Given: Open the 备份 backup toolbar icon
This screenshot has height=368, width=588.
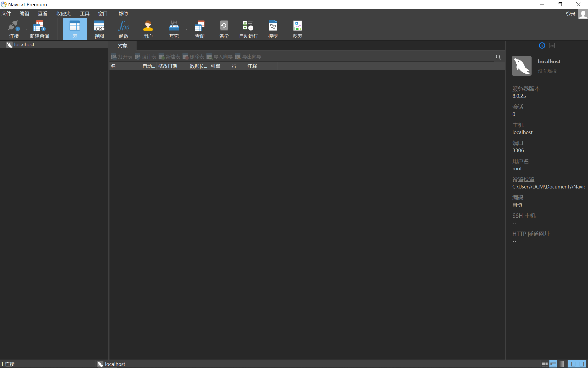Looking at the screenshot, I should [x=224, y=29].
